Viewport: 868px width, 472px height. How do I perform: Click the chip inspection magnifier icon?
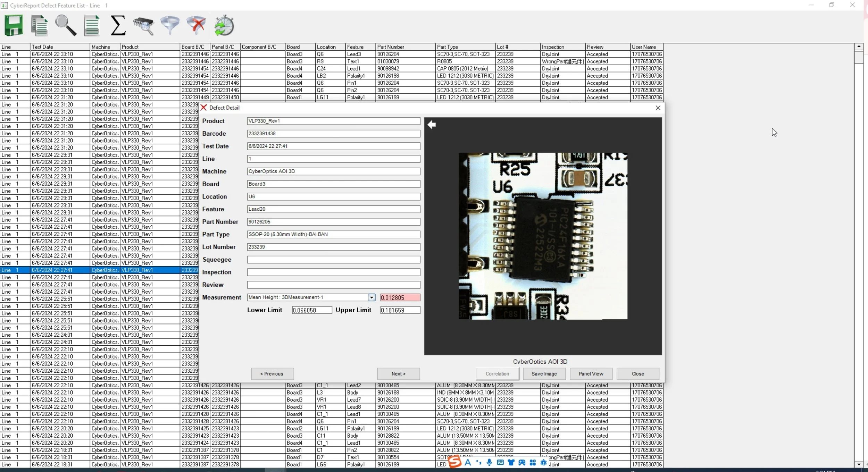pyautogui.click(x=144, y=26)
